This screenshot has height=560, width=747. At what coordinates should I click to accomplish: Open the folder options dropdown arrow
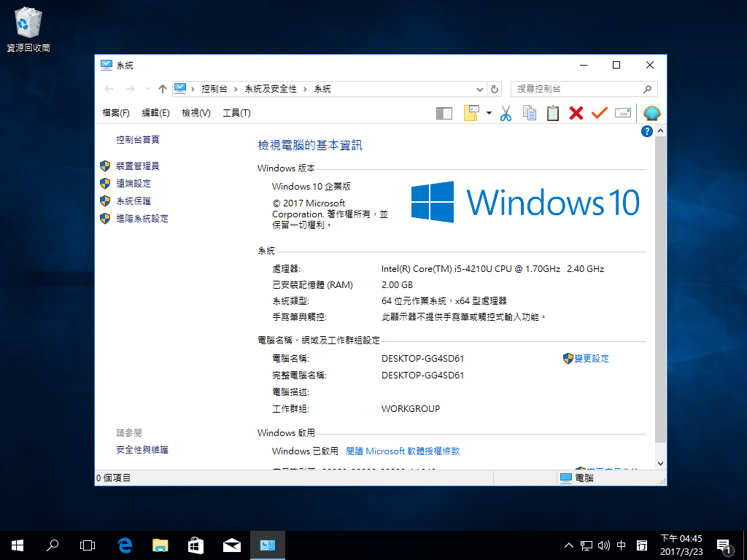489,113
